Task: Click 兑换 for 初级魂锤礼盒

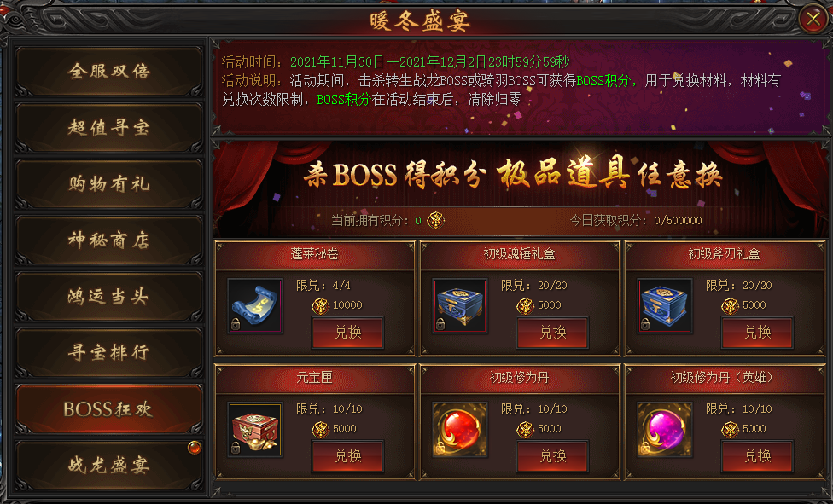Action: tap(552, 333)
